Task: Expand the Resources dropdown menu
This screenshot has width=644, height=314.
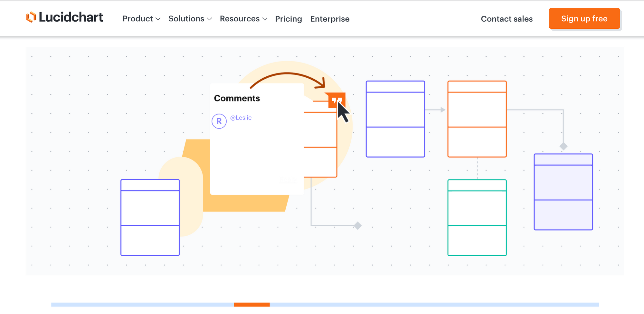Action: [x=243, y=19]
